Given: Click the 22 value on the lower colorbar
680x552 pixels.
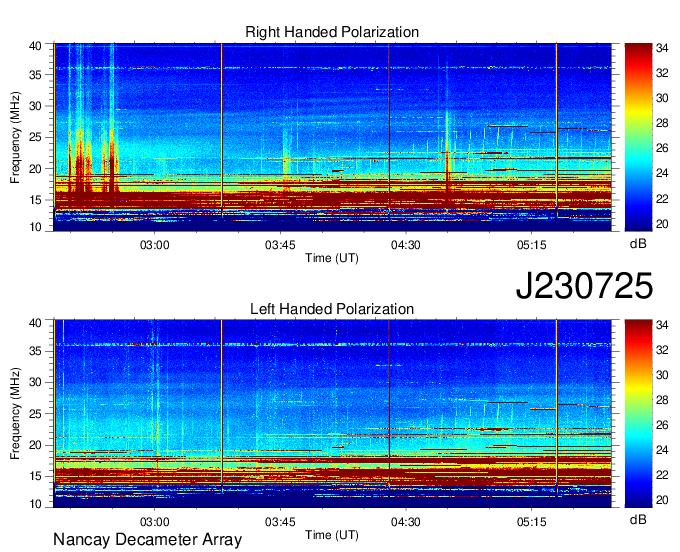Looking at the screenshot, I should 662,475.
